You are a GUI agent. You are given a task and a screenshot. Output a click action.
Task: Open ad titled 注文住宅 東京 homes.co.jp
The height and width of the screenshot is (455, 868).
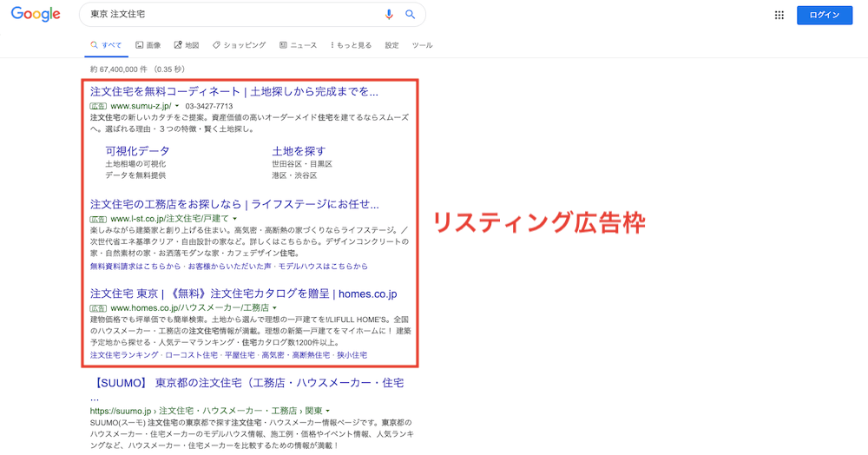(x=244, y=293)
